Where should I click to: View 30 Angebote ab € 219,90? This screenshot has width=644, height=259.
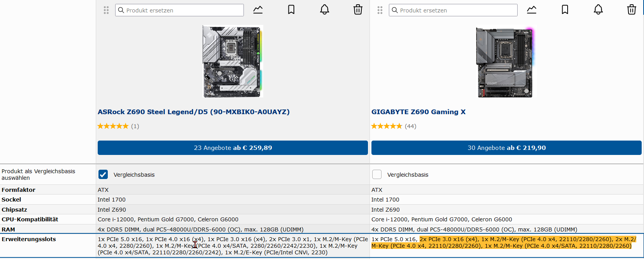click(x=506, y=148)
